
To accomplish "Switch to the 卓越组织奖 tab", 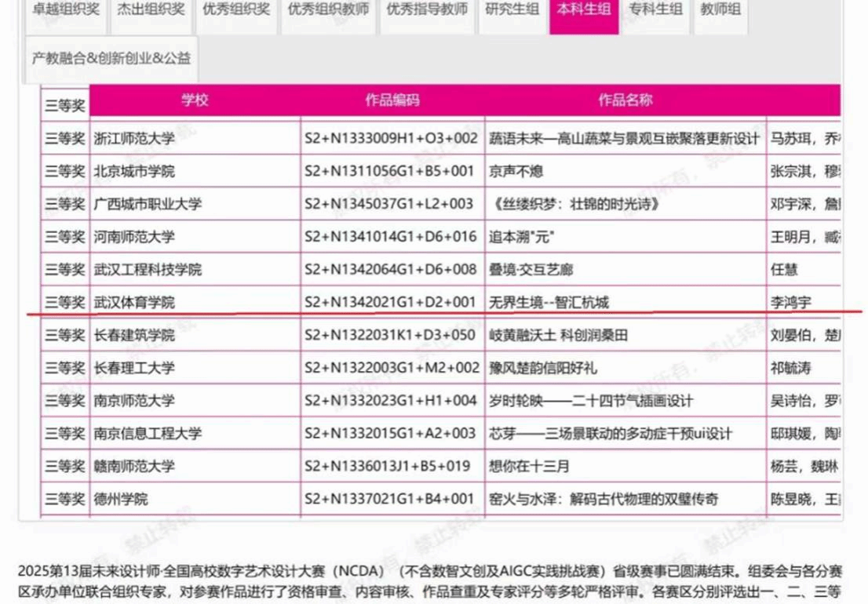I will point(66,10).
